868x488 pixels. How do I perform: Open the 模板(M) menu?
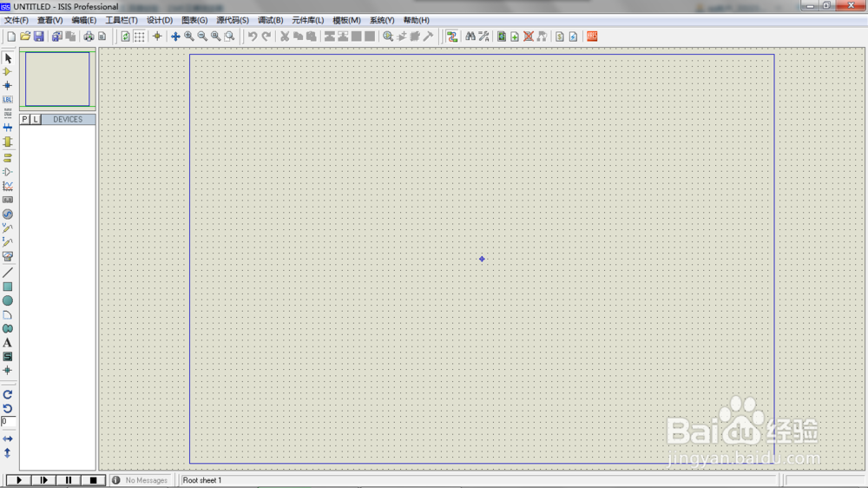(x=346, y=20)
